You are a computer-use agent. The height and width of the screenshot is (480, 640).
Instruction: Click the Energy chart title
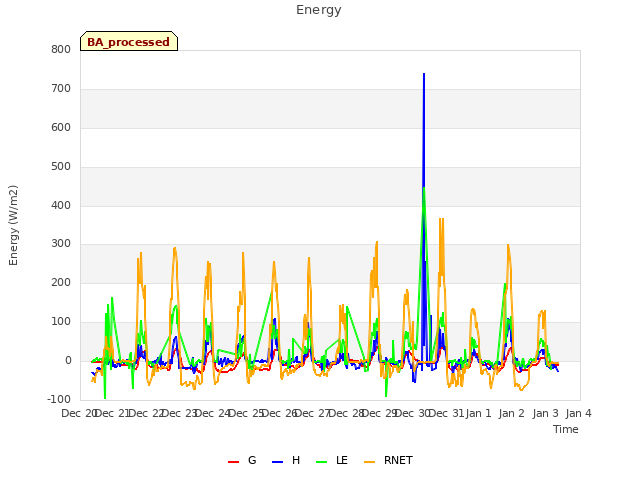tap(319, 10)
